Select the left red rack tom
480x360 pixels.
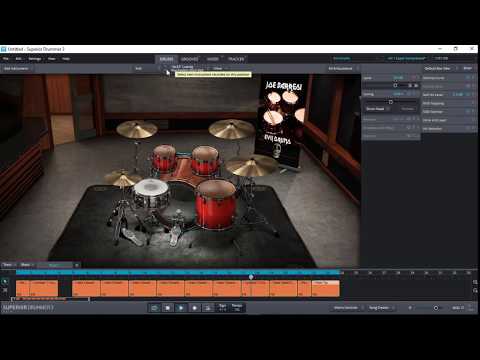click(x=164, y=159)
